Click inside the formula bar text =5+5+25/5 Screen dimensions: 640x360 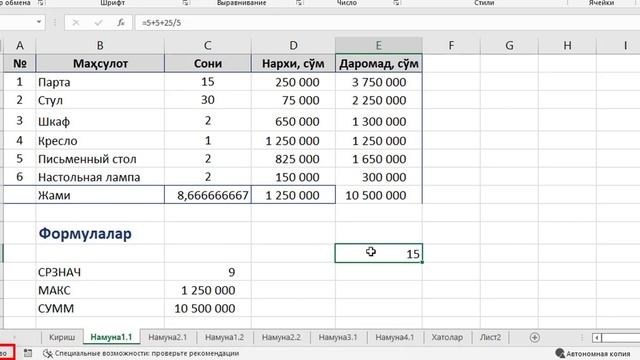coord(162,23)
